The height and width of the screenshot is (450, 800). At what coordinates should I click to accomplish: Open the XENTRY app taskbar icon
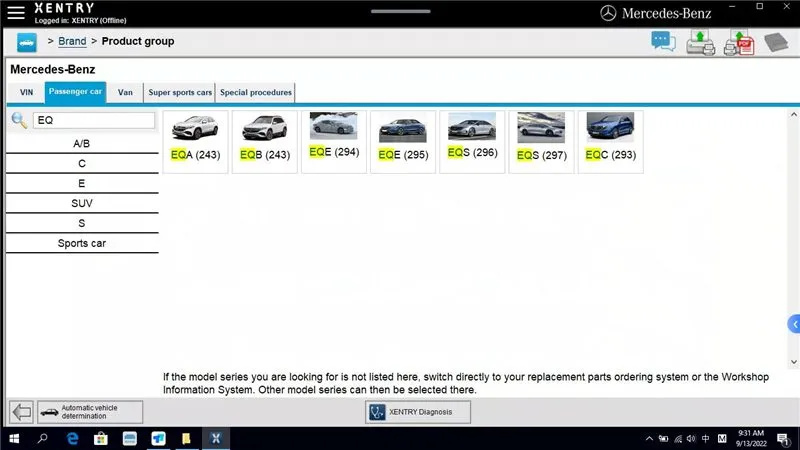click(216, 438)
